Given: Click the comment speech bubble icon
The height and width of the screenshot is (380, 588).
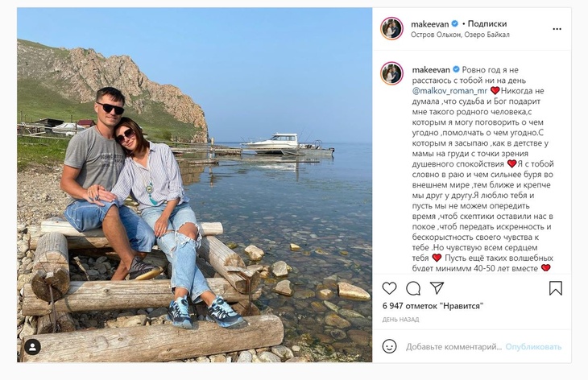Looking at the screenshot, I should [413, 288].
